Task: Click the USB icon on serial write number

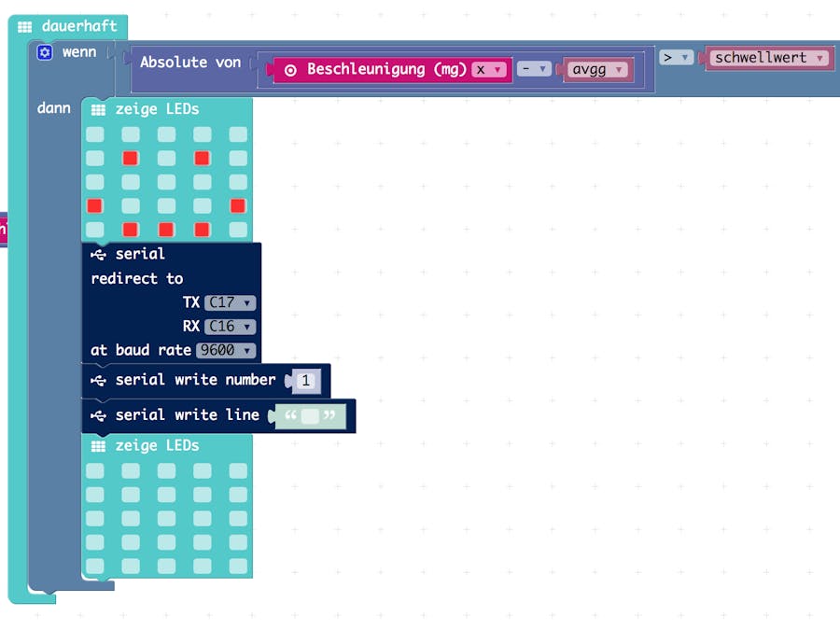Action: pos(99,381)
